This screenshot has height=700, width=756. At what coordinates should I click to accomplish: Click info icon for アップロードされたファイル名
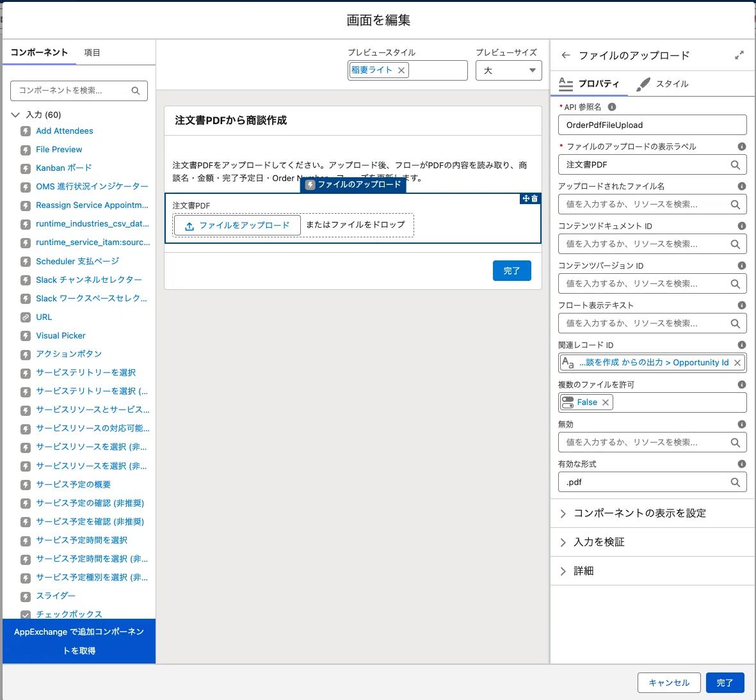pos(741,186)
